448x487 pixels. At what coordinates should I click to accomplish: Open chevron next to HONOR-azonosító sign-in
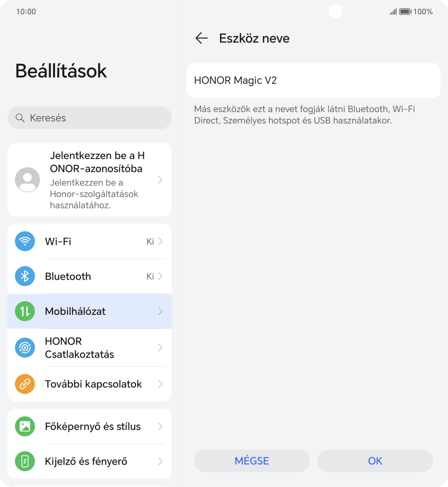click(160, 180)
